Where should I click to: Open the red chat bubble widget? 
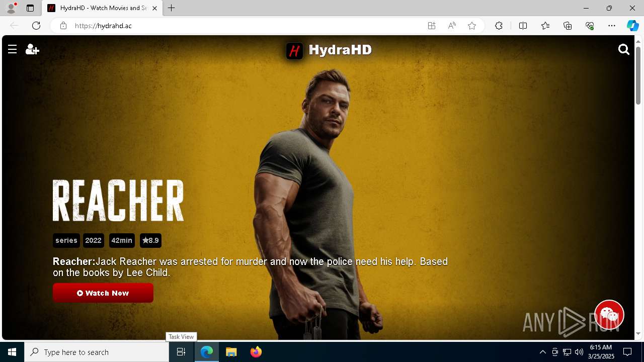609,315
